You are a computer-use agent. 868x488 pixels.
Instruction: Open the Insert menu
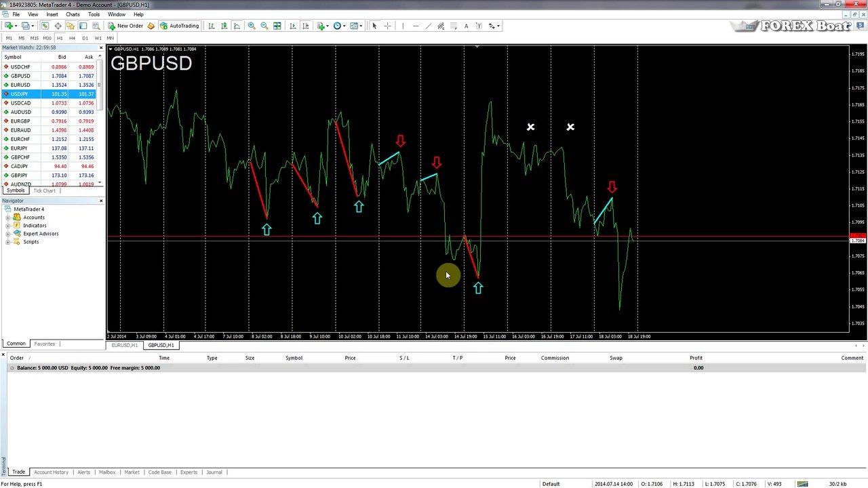pyautogui.click(x=52, y=14)
